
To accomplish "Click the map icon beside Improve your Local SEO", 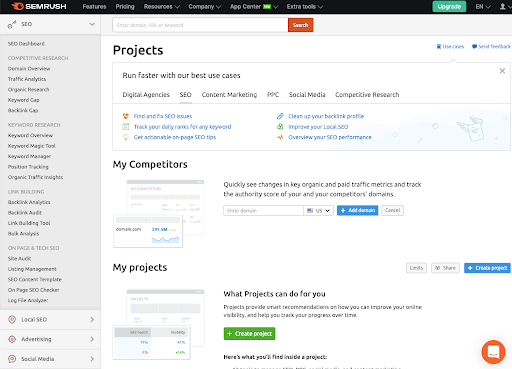I will pyautogui.click(x=280, y=127).
